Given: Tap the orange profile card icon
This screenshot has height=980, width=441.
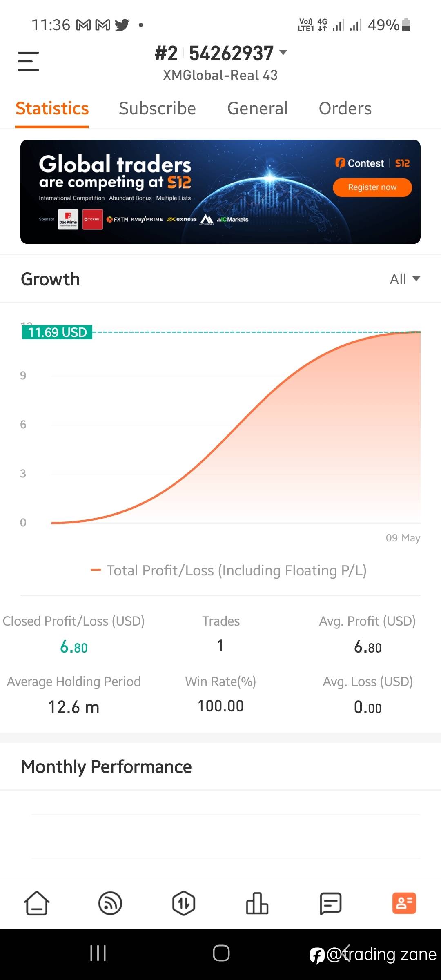Looking at the screenshot, I should [x=404, y=903].
